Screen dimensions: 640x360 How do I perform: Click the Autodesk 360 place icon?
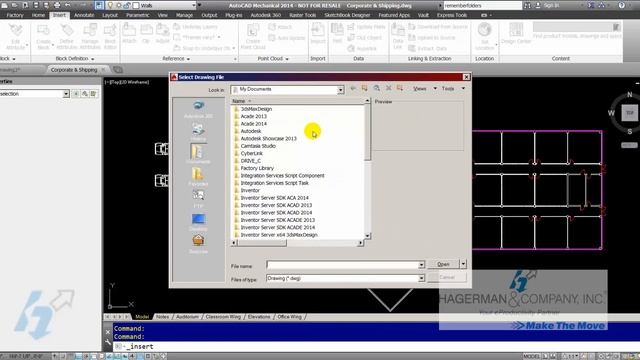[198, 106]
